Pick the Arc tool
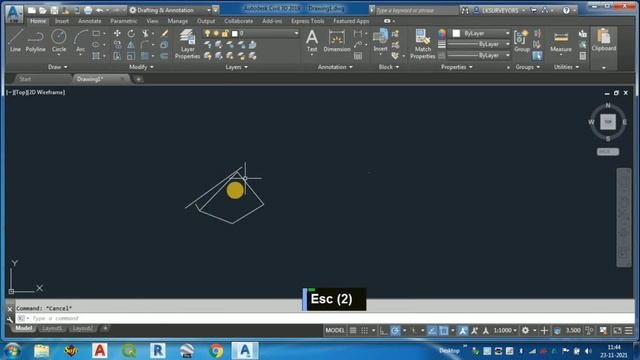Screen dimensions: 640x360 pos(80,41)
